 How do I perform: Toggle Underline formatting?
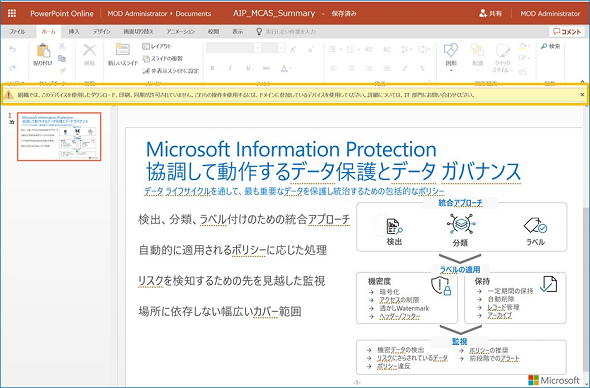click(248, 68)
